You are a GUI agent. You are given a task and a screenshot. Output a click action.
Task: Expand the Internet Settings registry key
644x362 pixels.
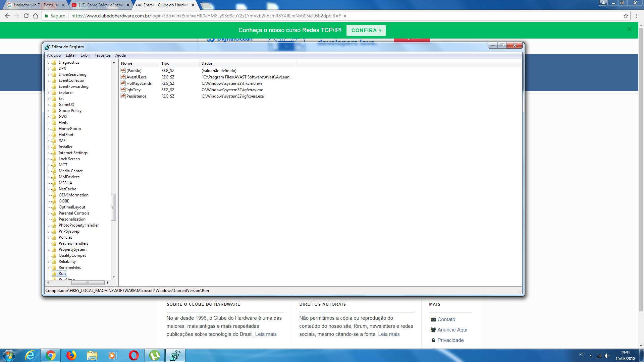[x=48, y=153]
